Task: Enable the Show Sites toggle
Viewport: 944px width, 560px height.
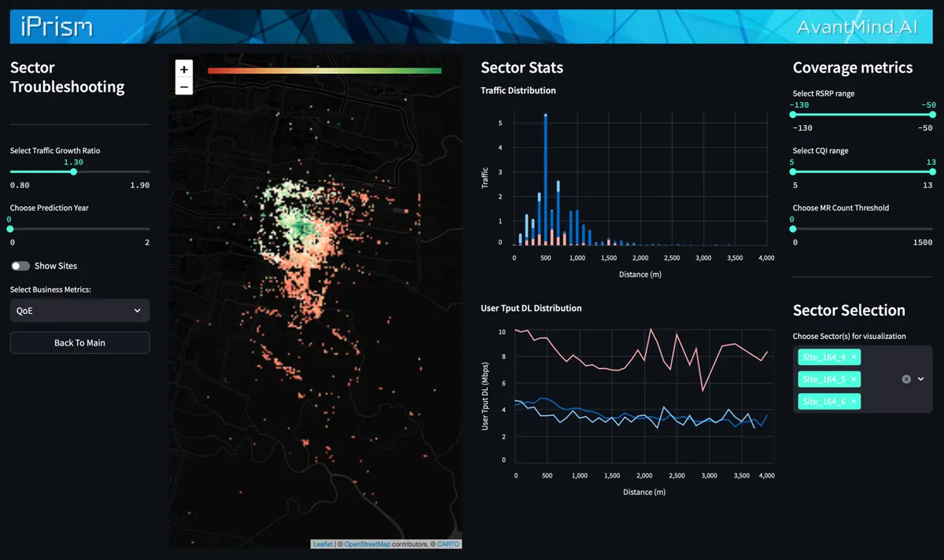Action: tap(20, 266)
